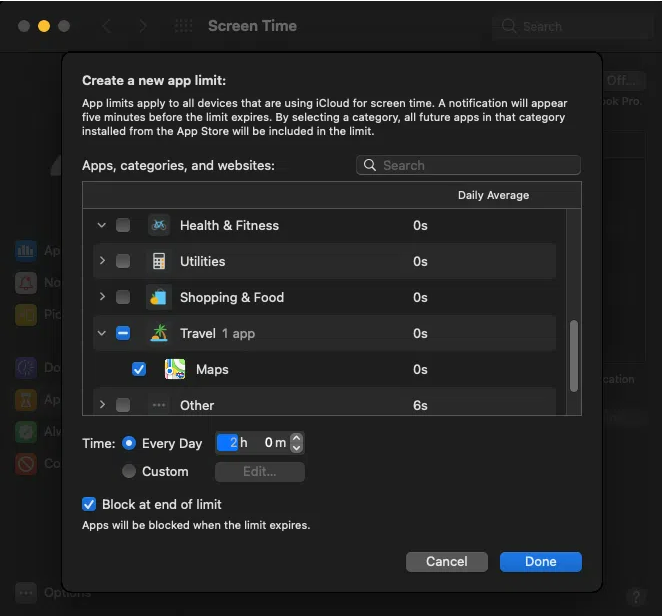Expand the Shopping & Food category
This screenshot has width=663, height=616.
click(101, 297)
